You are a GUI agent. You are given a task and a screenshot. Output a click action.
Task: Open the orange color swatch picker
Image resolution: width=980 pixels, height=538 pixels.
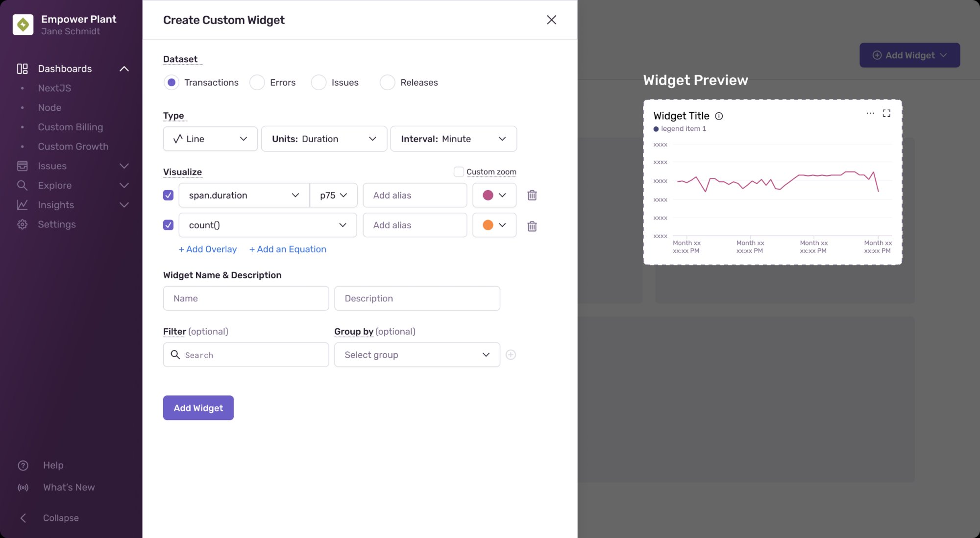494,225
